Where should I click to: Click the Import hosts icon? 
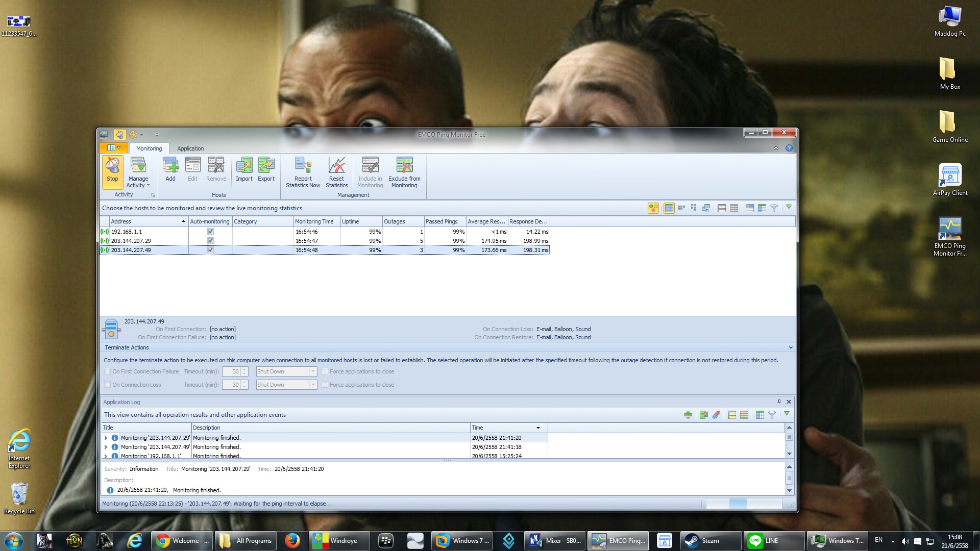[244, 169]
